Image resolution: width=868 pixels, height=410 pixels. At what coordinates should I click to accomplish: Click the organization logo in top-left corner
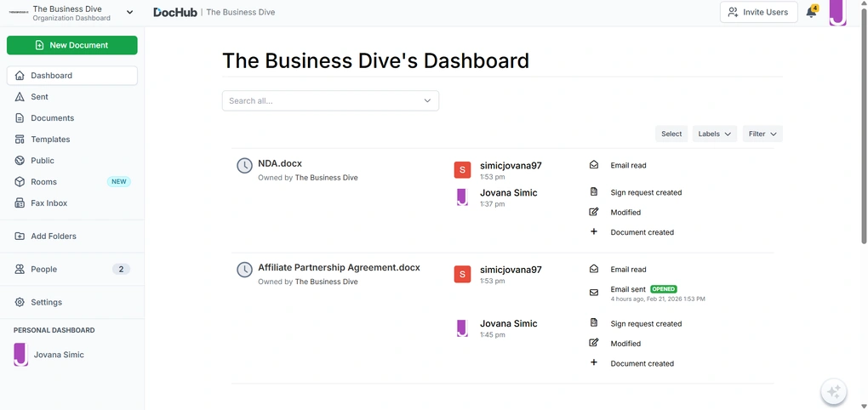18,12
